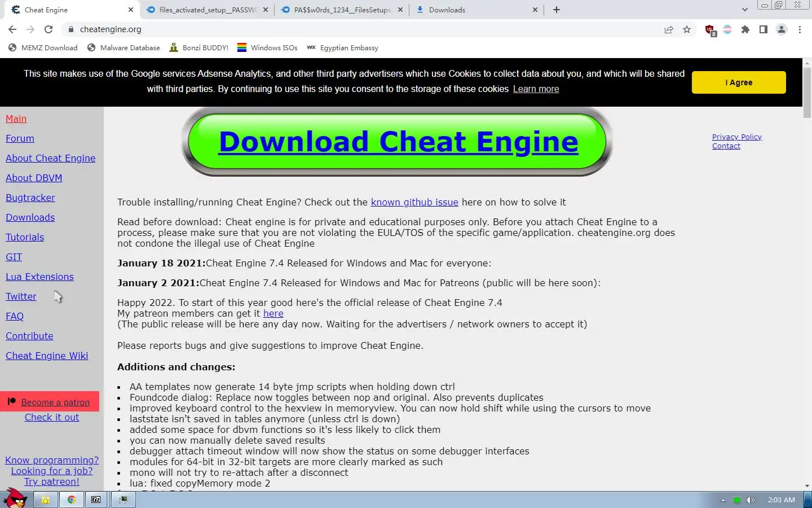This screenshot has width=812, height=508.
Task: Click the Check it out link
Action: [x=51, y=417]
